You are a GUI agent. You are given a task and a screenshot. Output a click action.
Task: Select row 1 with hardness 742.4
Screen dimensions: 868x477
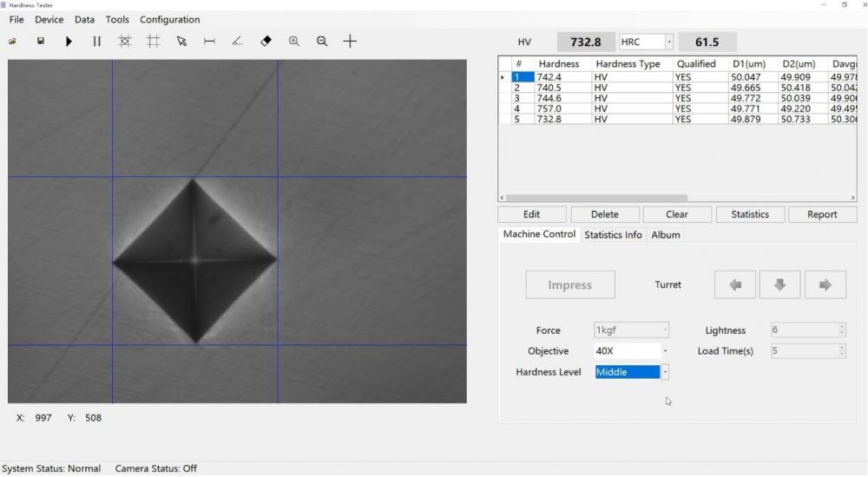pos(678,77)
